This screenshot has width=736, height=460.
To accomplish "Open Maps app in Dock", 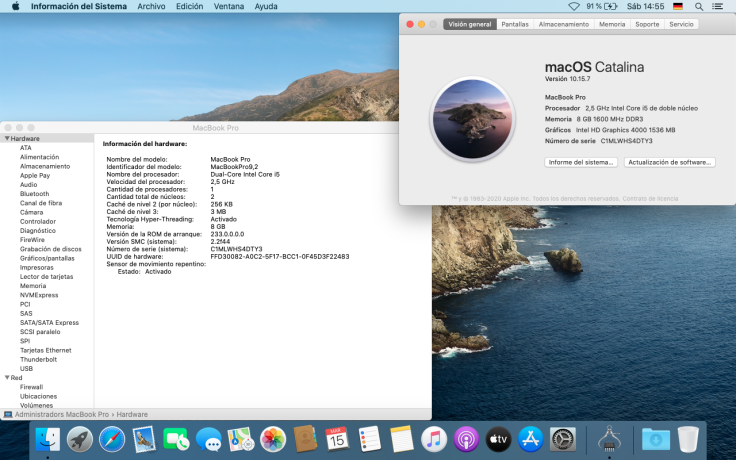I will click(241, 439).
